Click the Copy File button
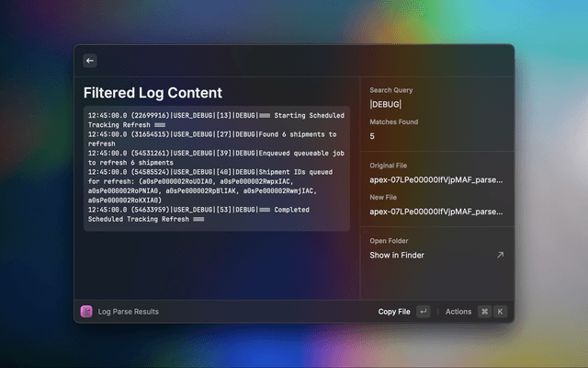The width and height of the screenshot is (588, 368). pos(394,312)
